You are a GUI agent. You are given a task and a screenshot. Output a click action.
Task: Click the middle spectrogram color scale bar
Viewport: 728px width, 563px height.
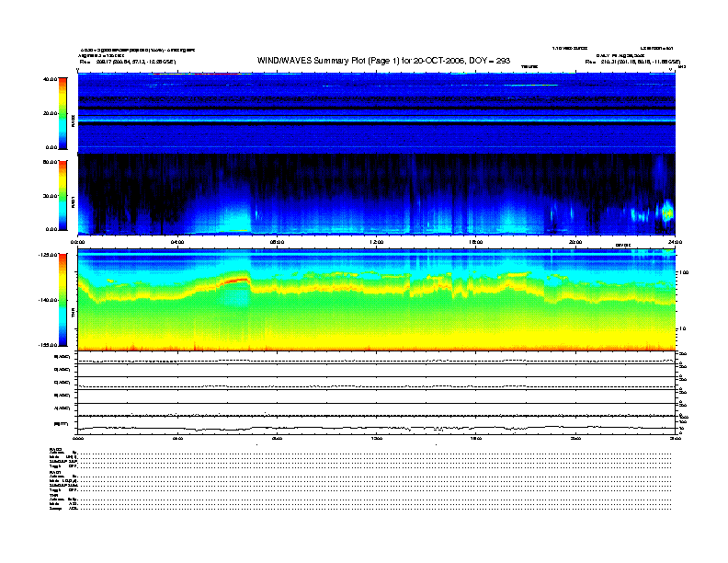pyautogui.click(x=63, y=196)
